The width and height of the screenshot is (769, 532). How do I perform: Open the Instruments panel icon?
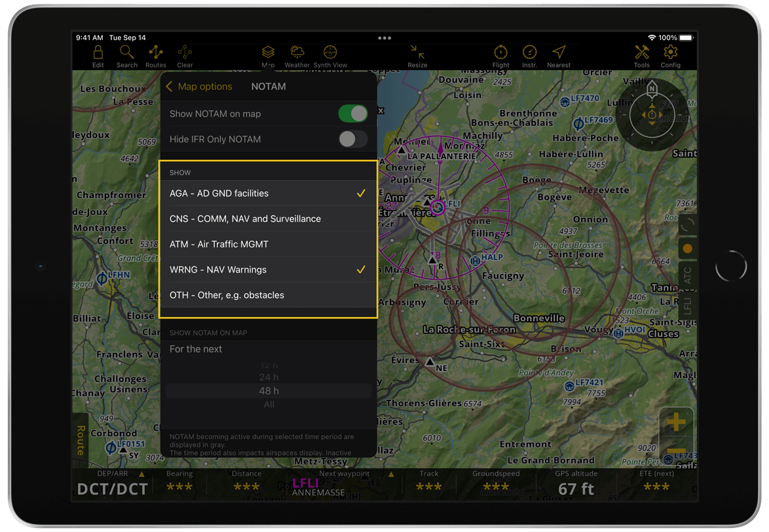pos(529,56)
